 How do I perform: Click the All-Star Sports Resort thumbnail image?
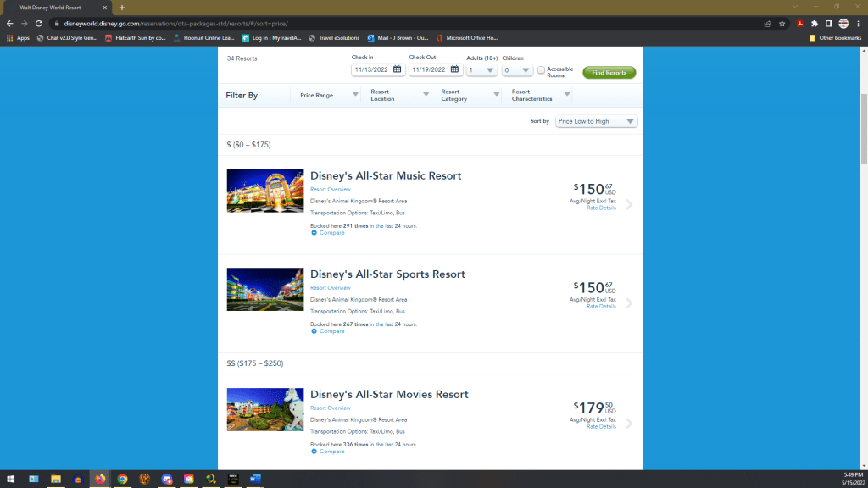(x=265, y=290)
